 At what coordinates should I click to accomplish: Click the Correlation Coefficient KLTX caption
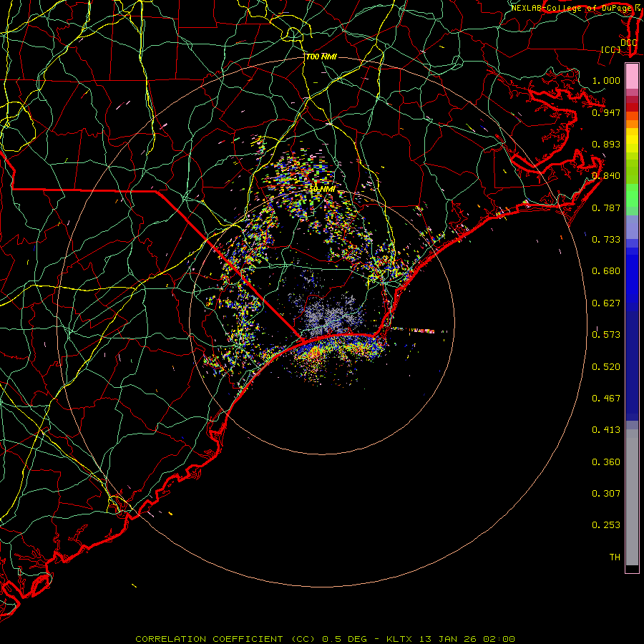[325, 639]
